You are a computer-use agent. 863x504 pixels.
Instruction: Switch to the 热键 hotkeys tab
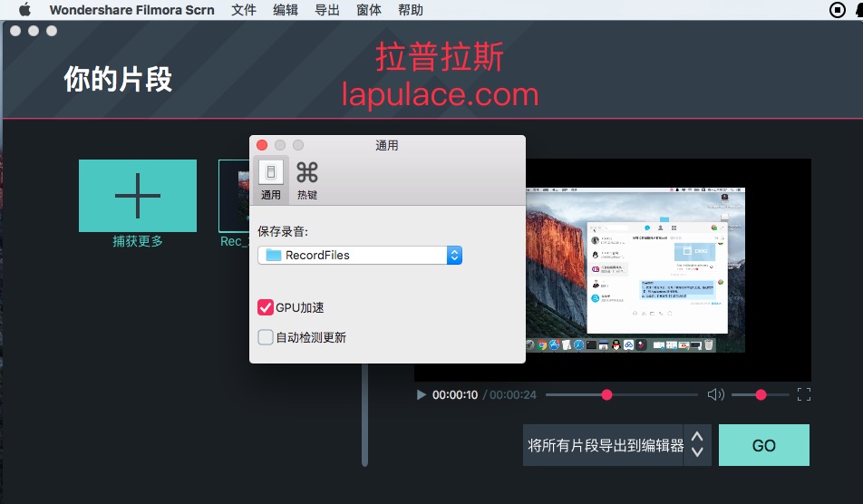[x=307, y=179]
